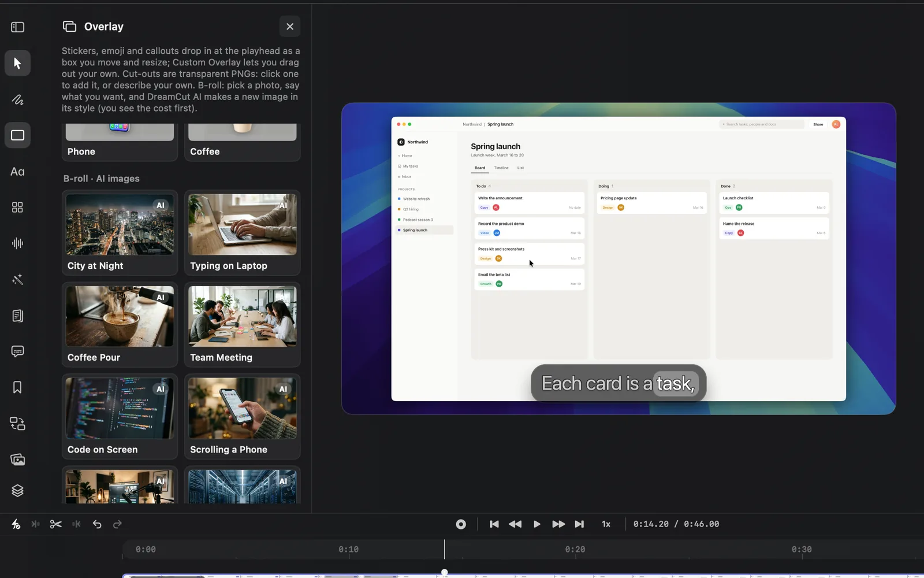The image size is (924, 578).
Task: Click the timeline playhead handle
Action: pyautogui.click(x=444, y=572)
